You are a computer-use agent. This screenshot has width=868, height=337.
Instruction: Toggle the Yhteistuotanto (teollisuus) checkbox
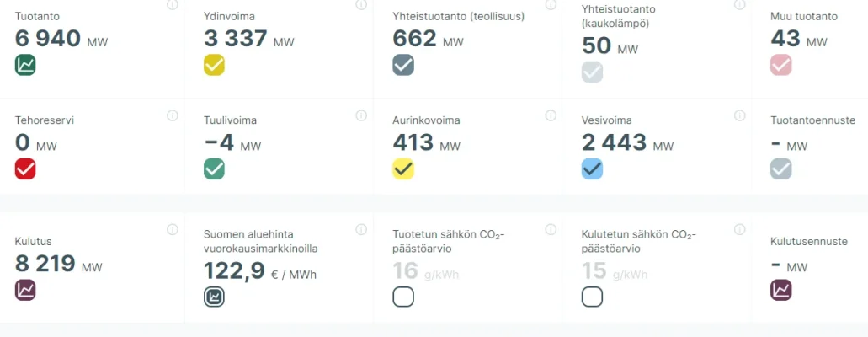[x=403, y=65]
